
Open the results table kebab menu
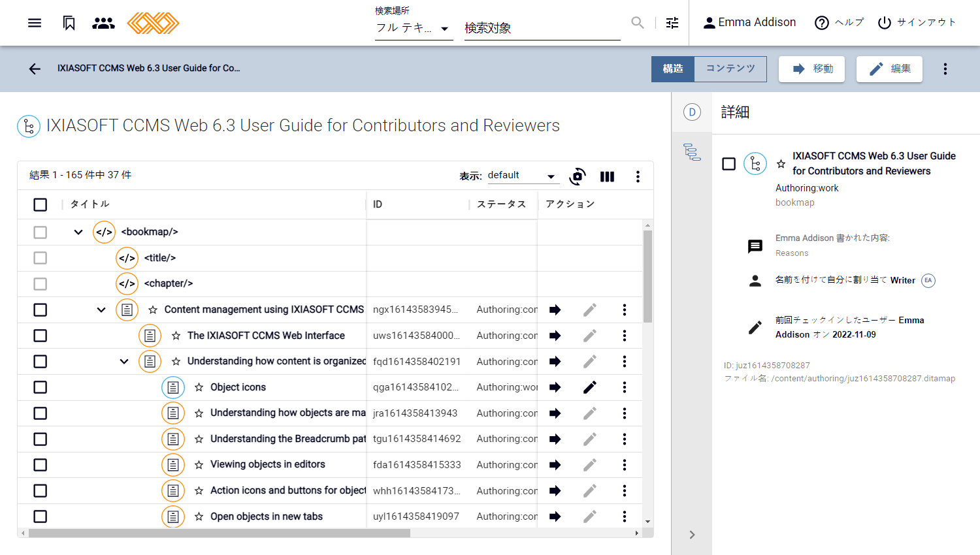(x=638, y=176)
